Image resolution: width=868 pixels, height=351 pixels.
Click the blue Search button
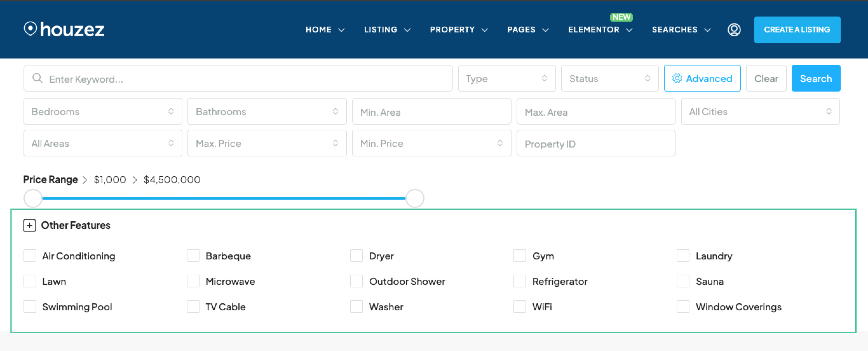(816, 78)
